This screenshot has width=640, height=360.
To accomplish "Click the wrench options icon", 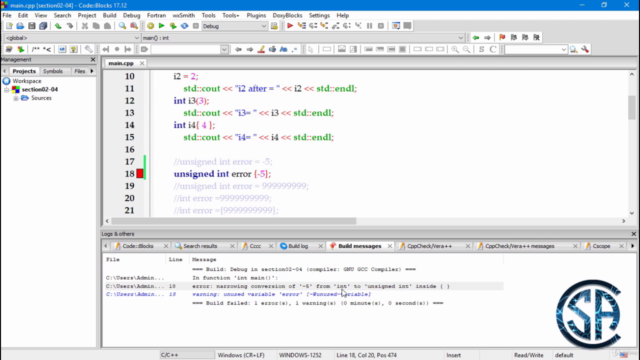I will click(585, 49).
